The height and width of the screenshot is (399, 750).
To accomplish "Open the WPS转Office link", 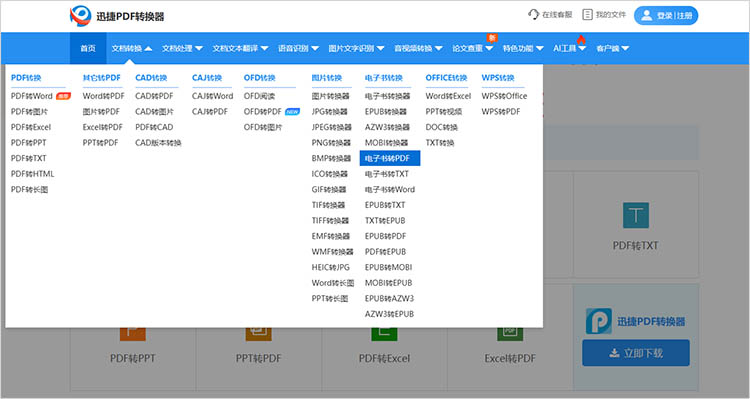I will click(x=504, y=96).
